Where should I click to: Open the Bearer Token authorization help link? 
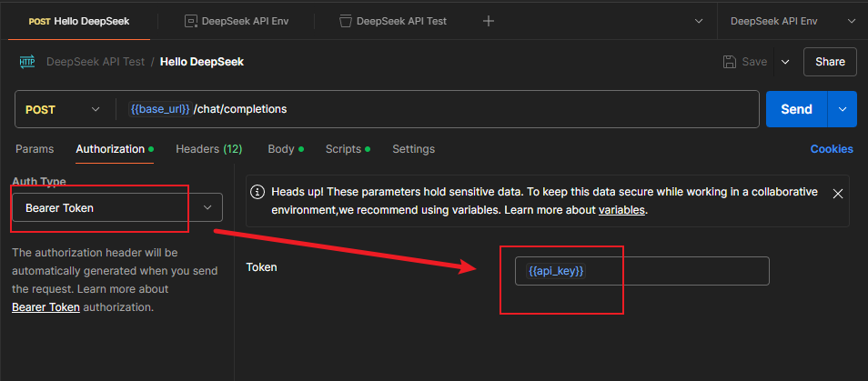tap(45, 307)
